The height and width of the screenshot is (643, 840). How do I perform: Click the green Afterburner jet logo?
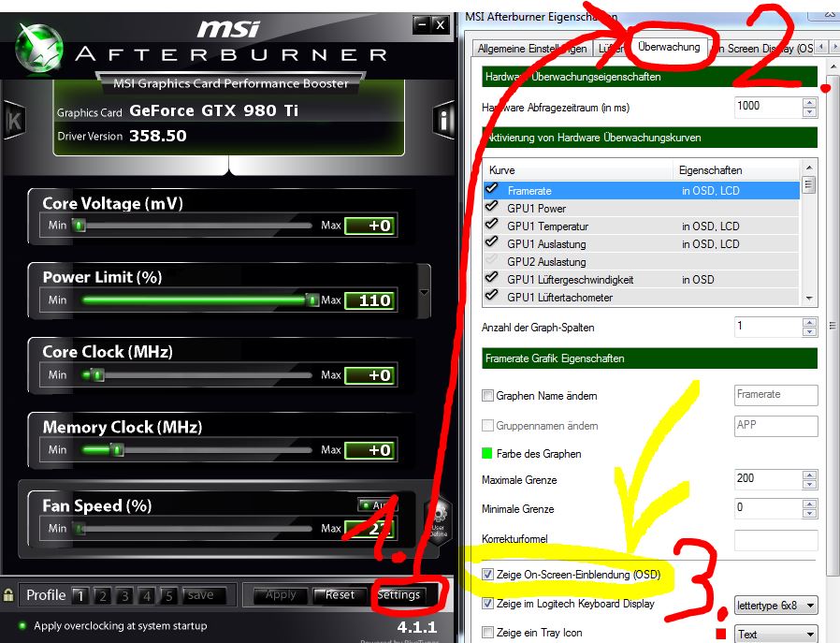(38, 50)
